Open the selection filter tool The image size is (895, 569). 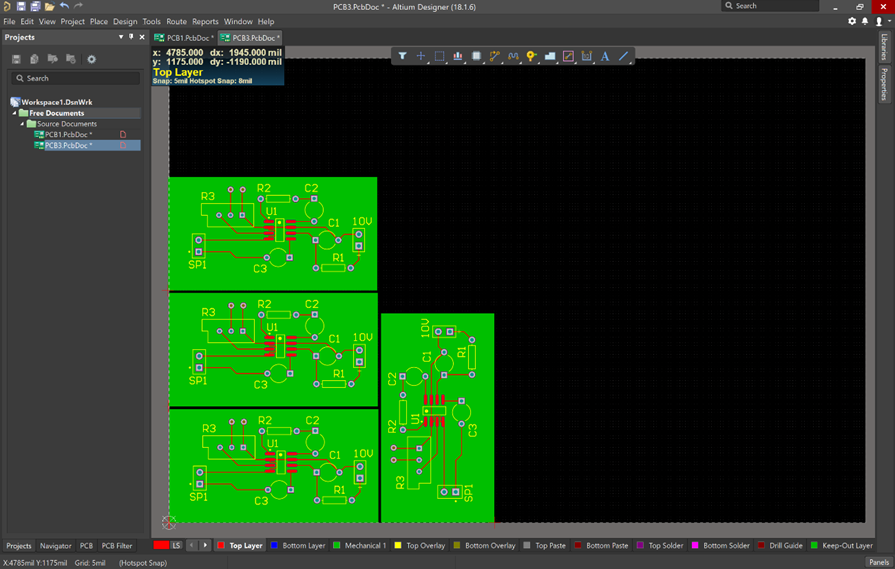[402, 56]
